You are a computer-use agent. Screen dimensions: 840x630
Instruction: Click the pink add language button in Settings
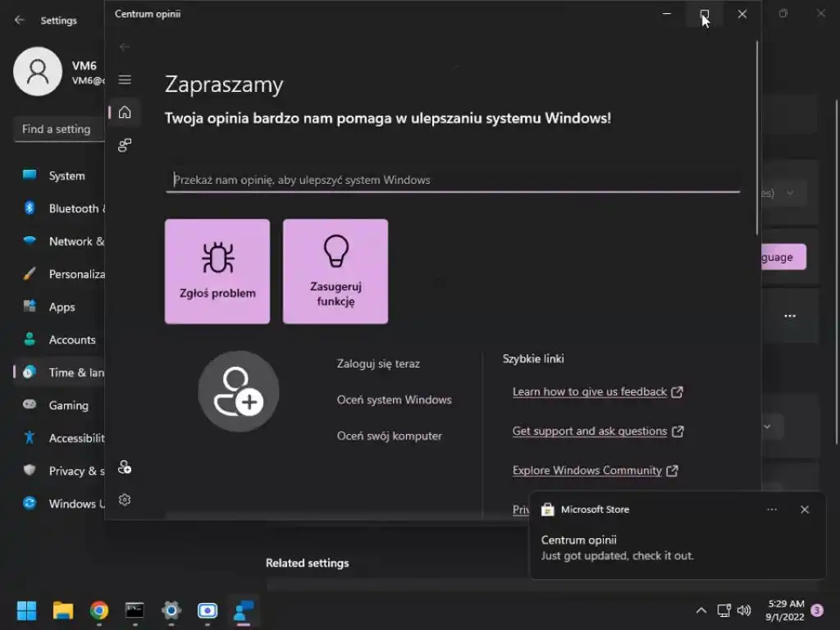[783, 257]
